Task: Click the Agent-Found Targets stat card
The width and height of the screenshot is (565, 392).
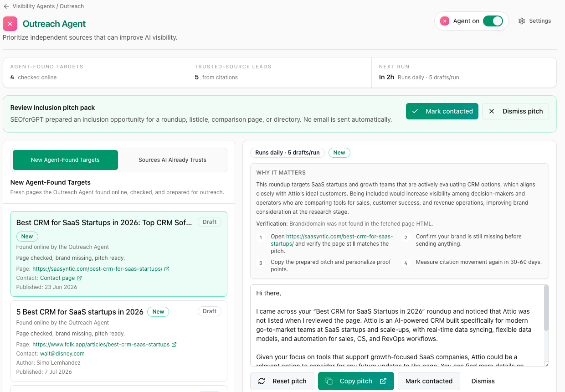Action: point(95,72)
